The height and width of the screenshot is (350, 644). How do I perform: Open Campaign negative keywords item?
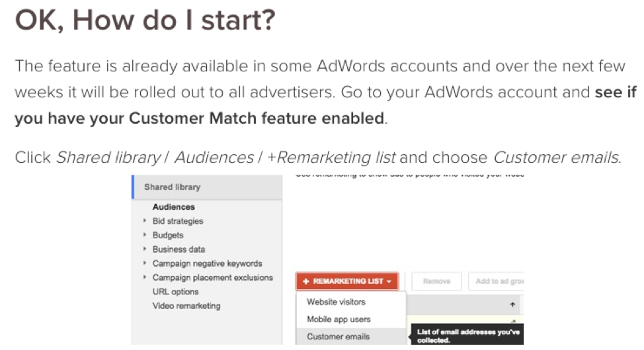(207, 263)
